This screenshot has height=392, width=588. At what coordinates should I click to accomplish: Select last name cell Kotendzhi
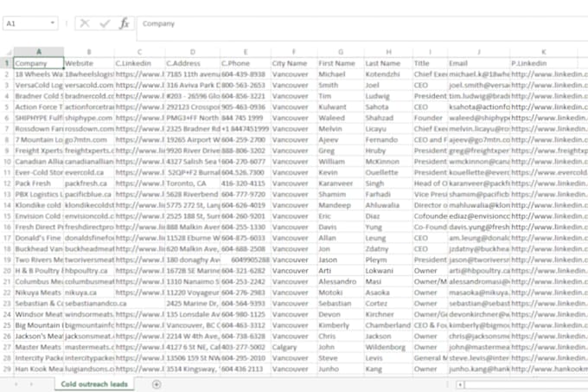pyautogui.click(x=388, y=74)
